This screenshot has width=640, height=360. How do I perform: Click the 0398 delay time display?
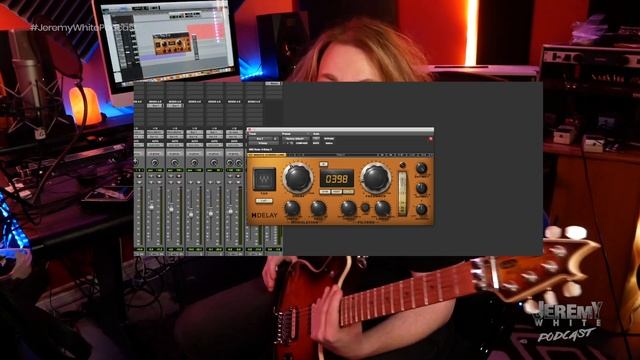pos(337,179)
